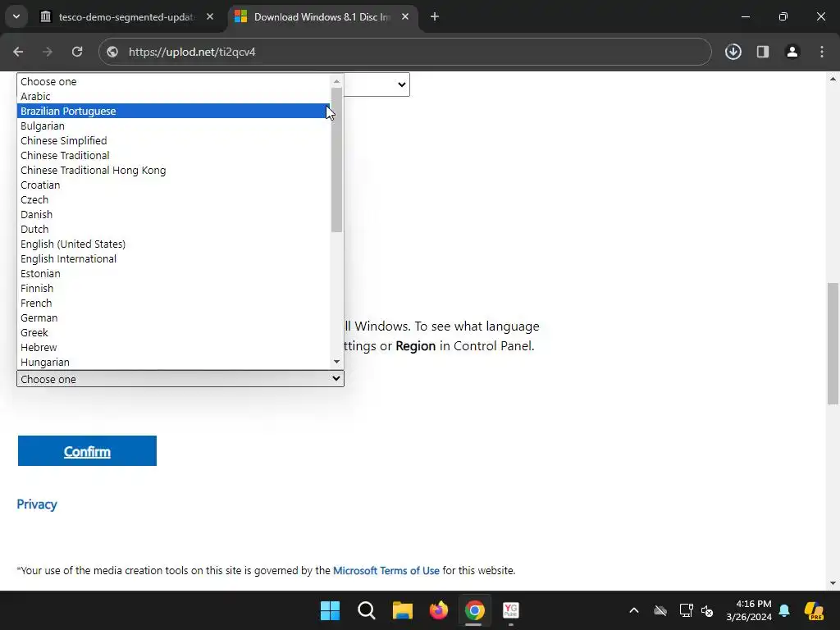Viewport: 840px width, 630px height.
Task: Go back to the previous page
Action: coord(18,52)
